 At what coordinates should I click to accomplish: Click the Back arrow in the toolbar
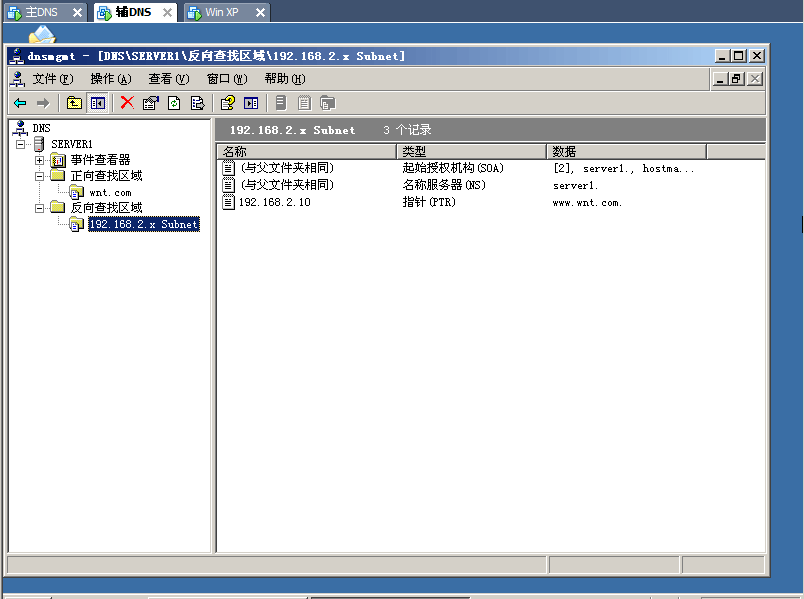click(20, 103)
